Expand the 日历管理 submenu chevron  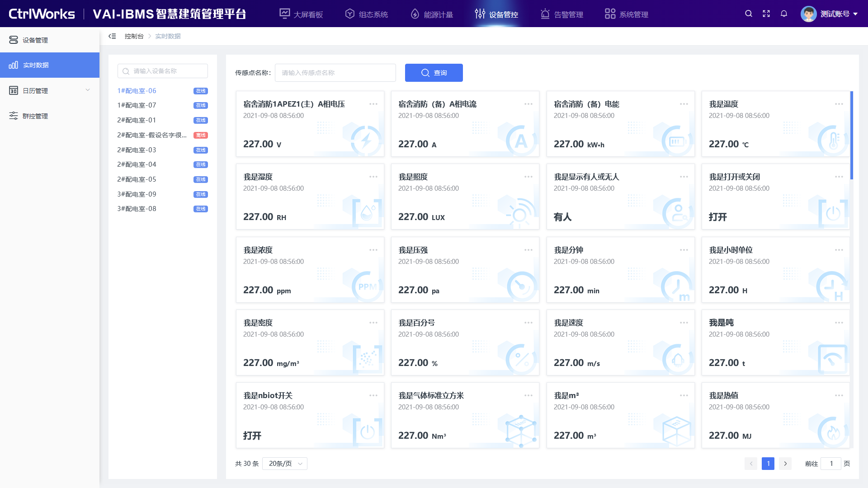click(88, 90)
